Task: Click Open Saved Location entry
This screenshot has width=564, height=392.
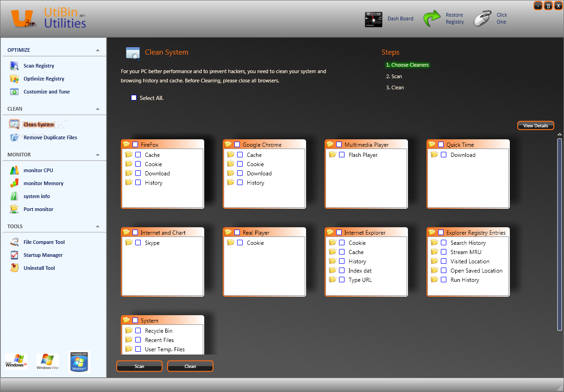Action: tap(476, 271)
